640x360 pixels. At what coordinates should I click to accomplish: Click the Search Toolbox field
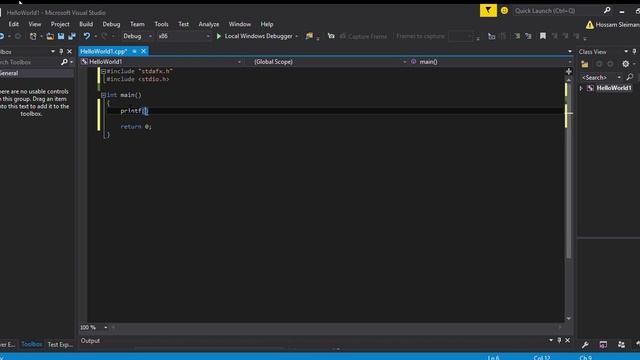point(29,62)
